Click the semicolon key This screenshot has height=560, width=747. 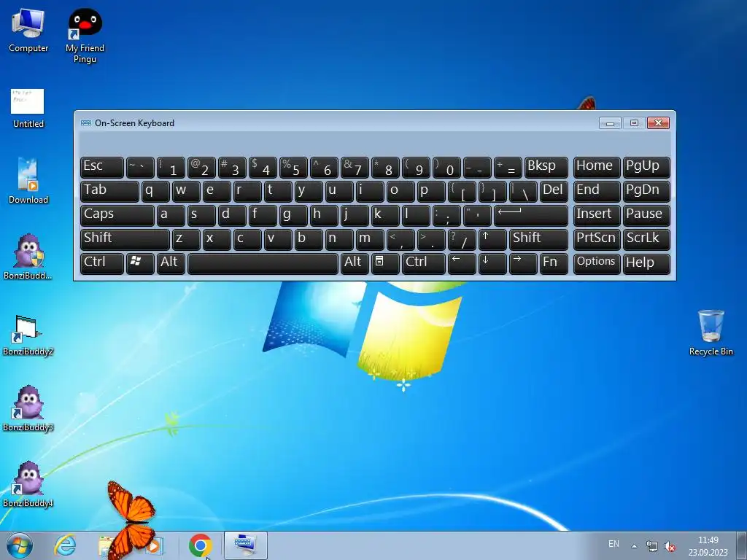pyautogui.click(x=446, y=216)
